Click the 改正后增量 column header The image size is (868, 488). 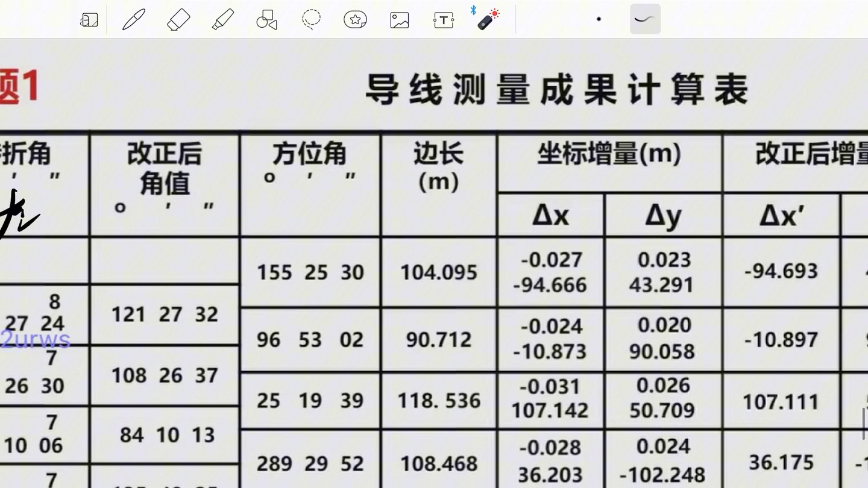click(x=812, y=155)
